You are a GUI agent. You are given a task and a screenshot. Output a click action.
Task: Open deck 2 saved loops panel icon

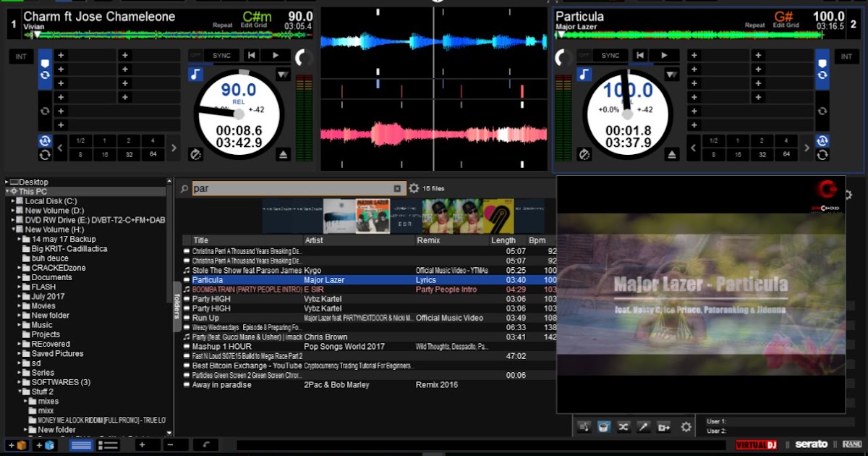pyautogui.click(x=822, y=111)
